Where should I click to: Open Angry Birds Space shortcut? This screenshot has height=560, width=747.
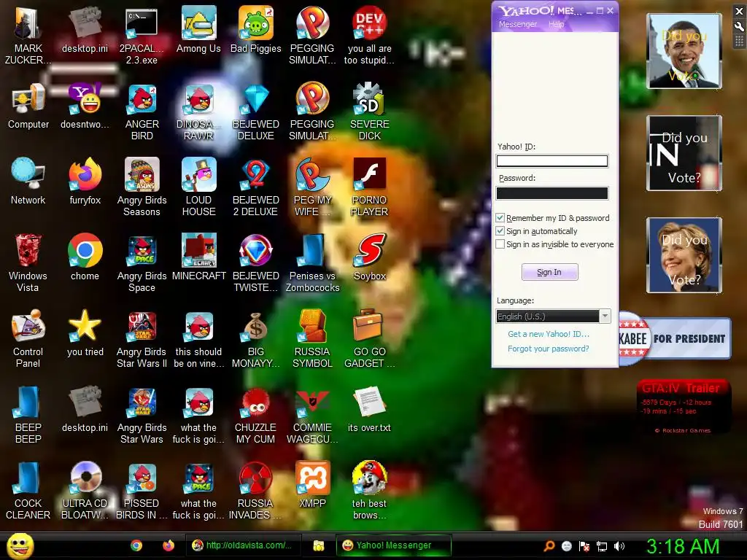[142, 263]
